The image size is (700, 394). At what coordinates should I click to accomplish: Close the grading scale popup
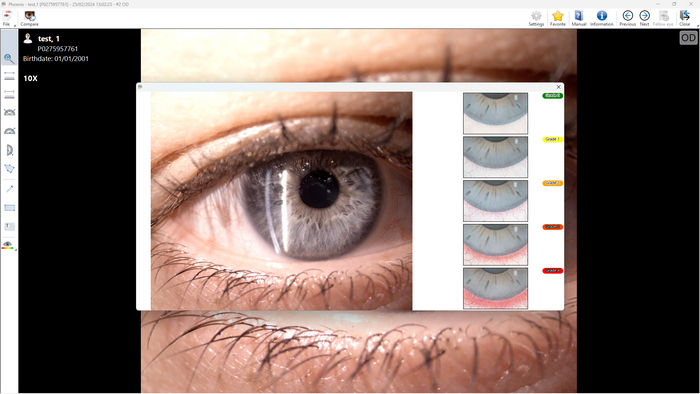tap(558, 87)
